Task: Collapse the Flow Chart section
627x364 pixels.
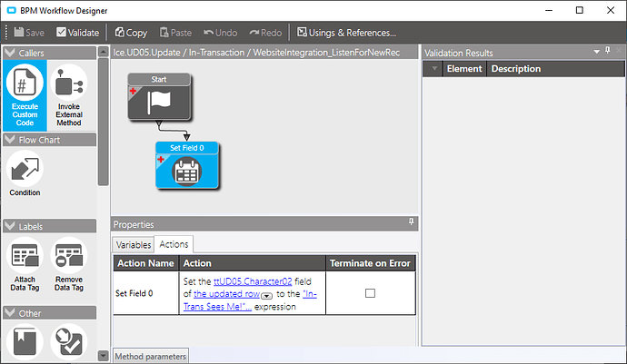Action: (10, 140)
